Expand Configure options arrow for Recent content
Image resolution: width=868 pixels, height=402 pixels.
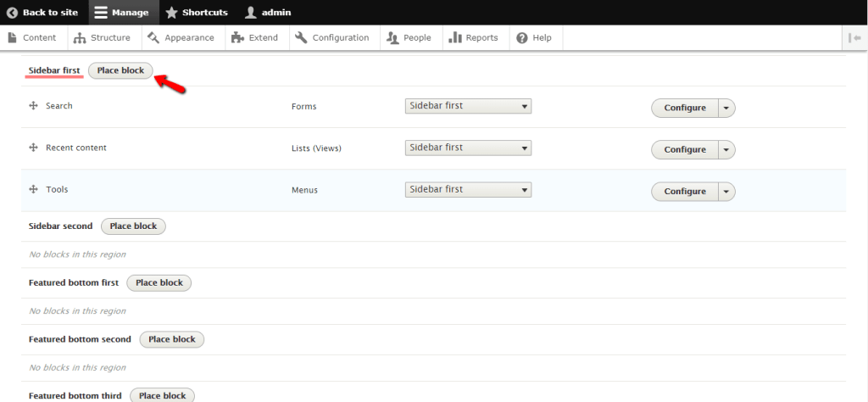[726, 149]
